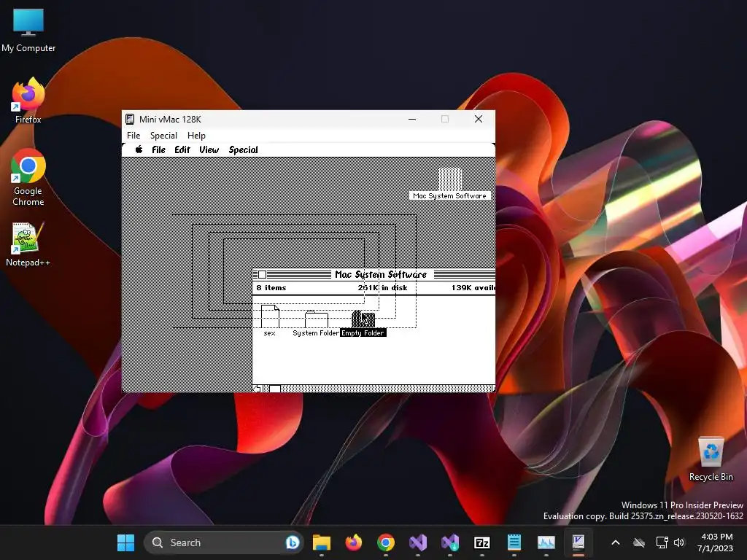The image size is (747, 560).
Task: Open the resource monitor taskbar icon
Action: point(546,542)
